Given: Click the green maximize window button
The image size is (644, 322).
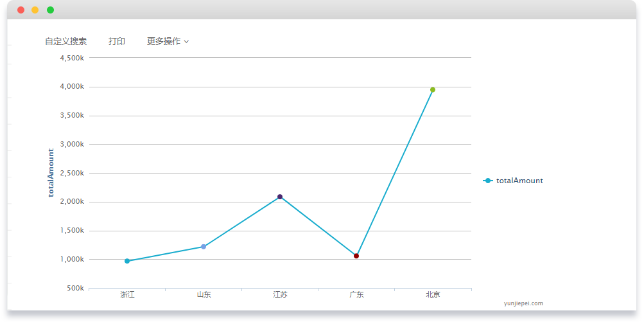Looking at the screenshot, I should (x=50, y=10).
